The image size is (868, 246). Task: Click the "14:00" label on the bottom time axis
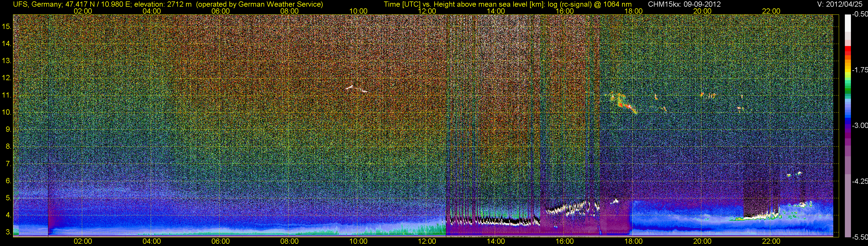point(496,241)
